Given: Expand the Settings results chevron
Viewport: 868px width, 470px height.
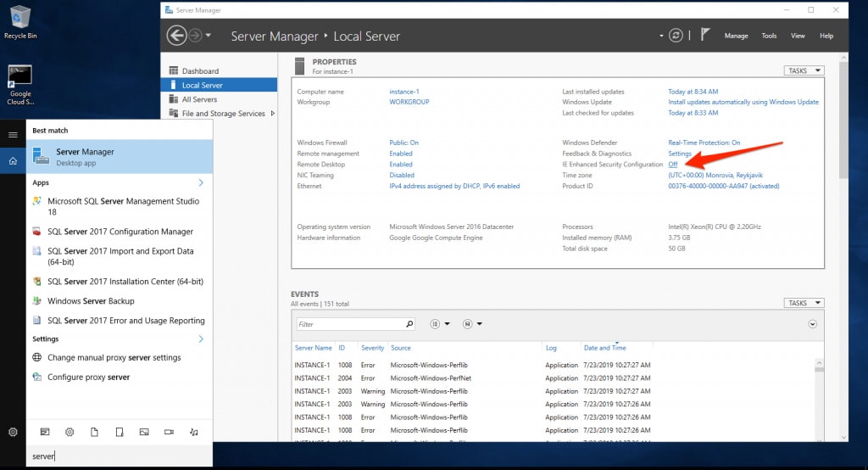Looking at the screenshot, I should point(201,339).
